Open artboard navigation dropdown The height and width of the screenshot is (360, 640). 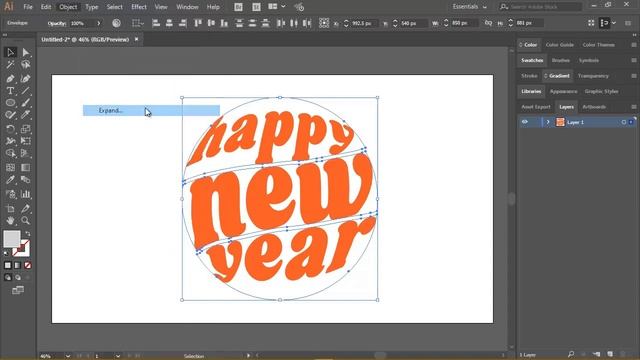click(118, 356)
